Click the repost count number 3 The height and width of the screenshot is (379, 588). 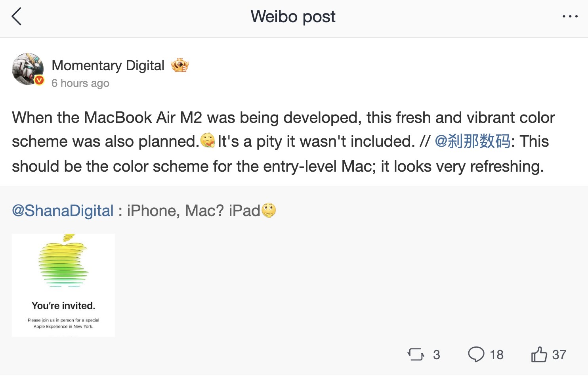tap(437, 354)
